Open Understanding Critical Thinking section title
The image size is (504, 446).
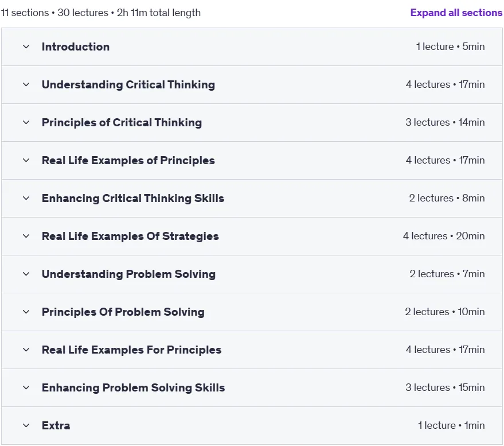(x=128, y=84)
